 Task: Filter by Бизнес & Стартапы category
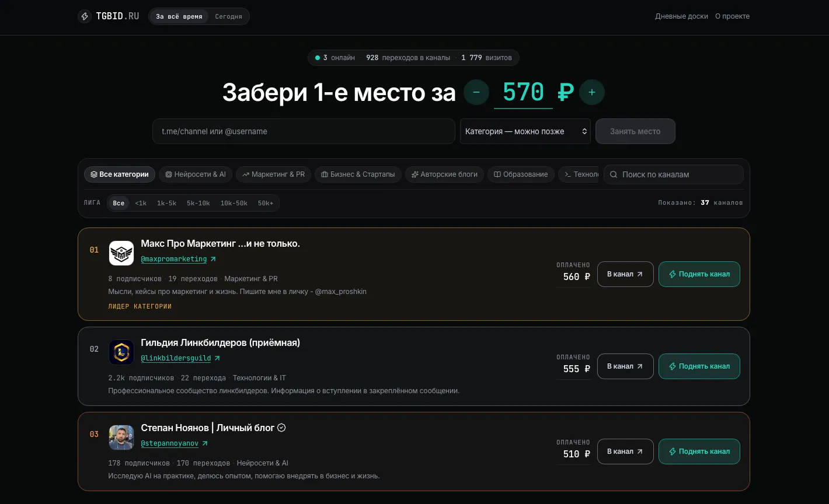[358, 174]
